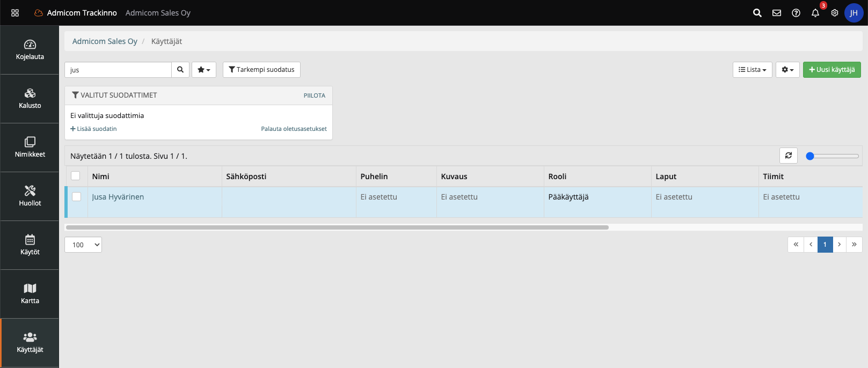This screenshot has width=868, height=368.
Task: Open the app grid launcher icon
Action: (x=15, y=13)
